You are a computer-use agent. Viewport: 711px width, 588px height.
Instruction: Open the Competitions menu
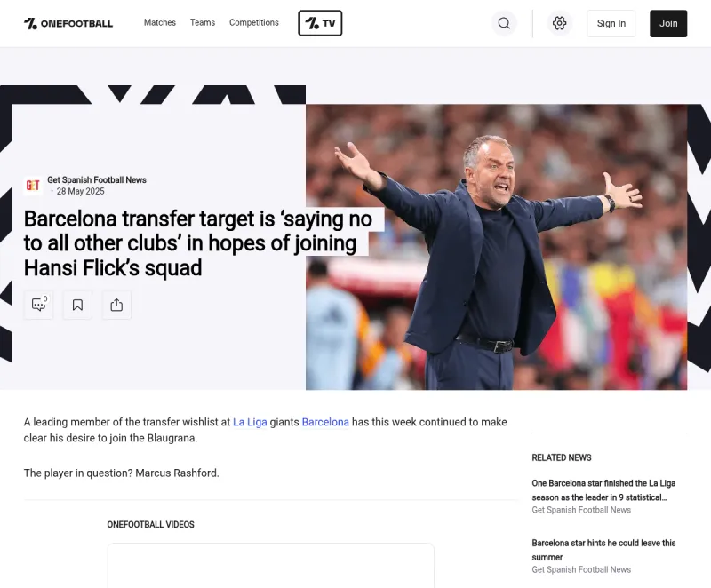[254, 23]
